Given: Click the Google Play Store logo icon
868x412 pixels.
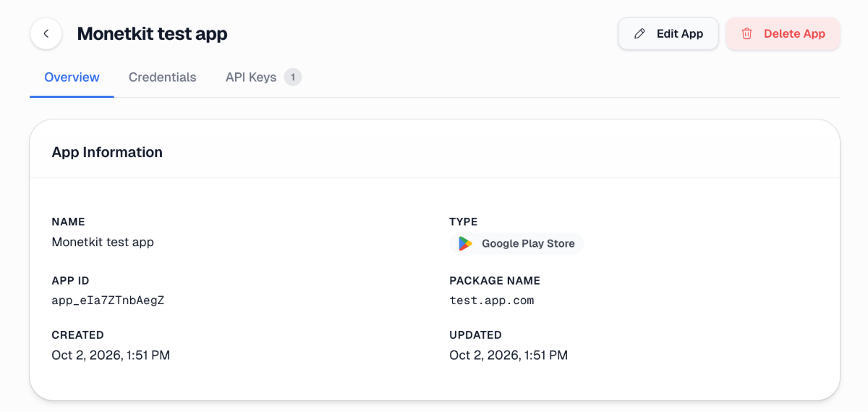Looking at the screenshot, I should (x=466, y=244).
